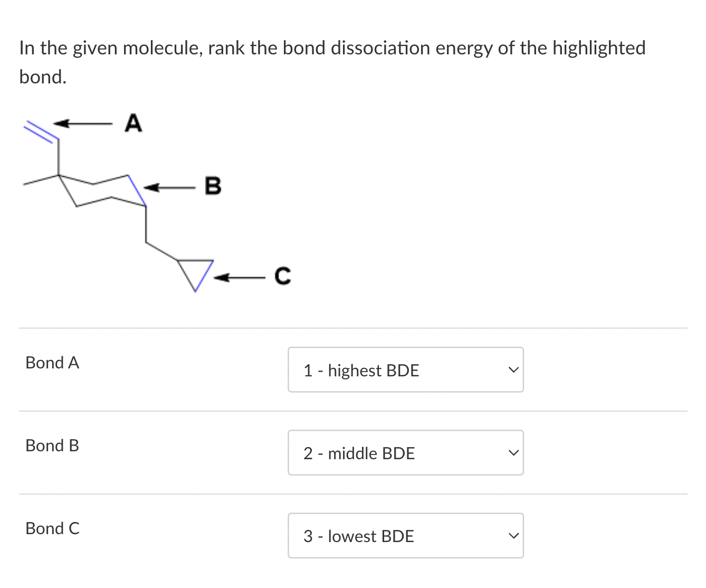Select the highlighted cyclopropane bond labeled C
This screenshot has width=706, height=588.
tap(203, 277)
